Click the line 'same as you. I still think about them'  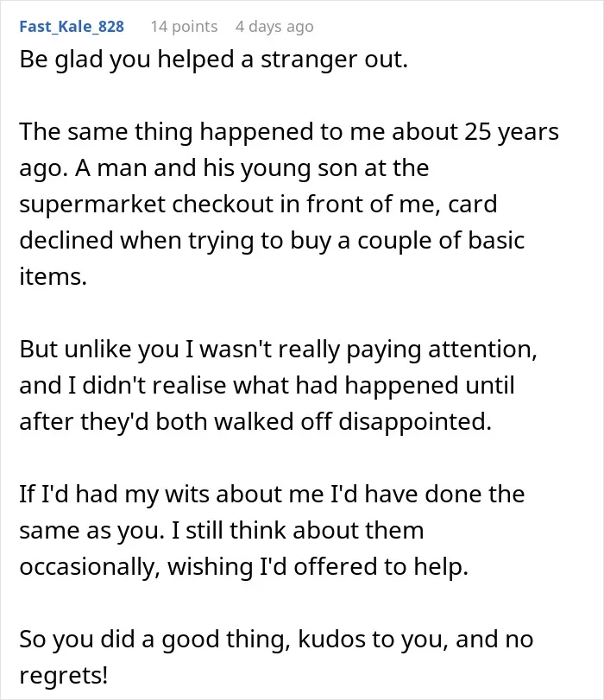coord(222,530)
